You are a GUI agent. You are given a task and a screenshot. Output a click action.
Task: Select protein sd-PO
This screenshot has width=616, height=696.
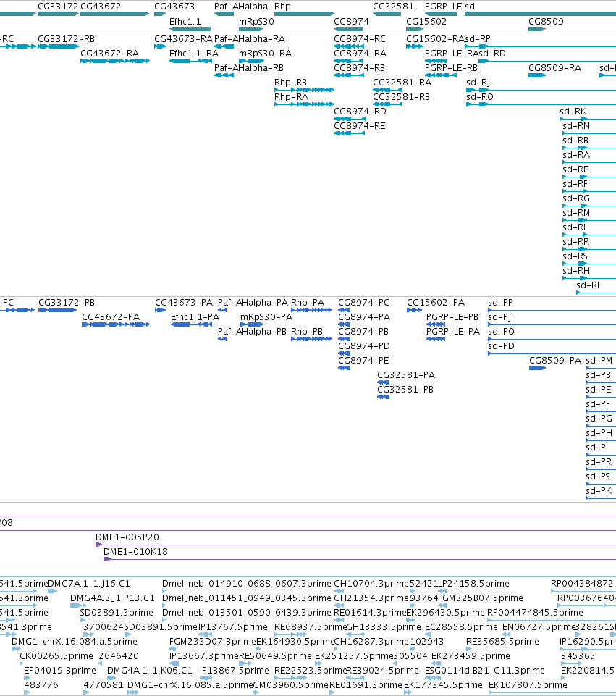coord(501,332)
